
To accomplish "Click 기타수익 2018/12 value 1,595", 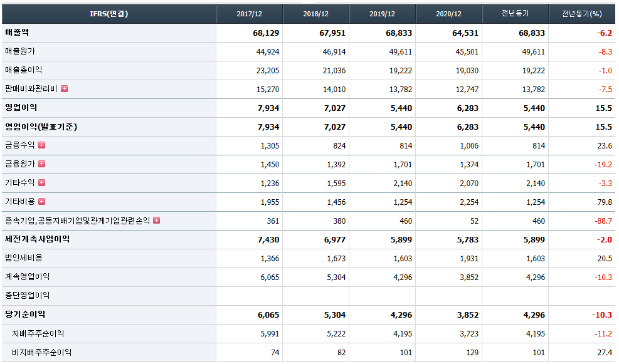I will (x=336, y=184).
